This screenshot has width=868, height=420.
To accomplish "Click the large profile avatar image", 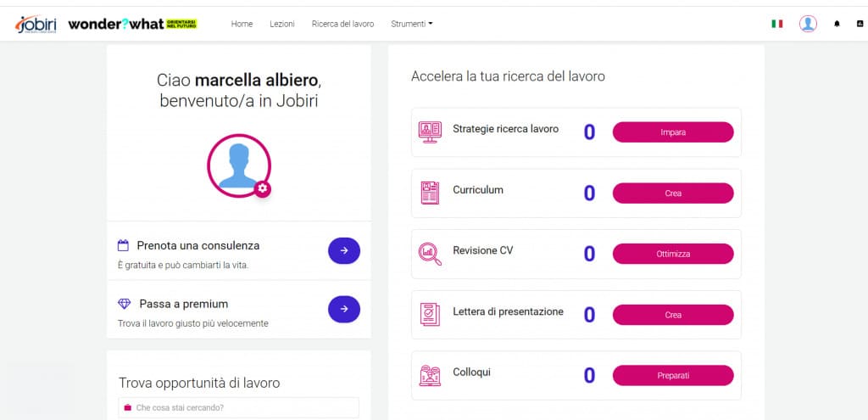I will pos(238,165).
